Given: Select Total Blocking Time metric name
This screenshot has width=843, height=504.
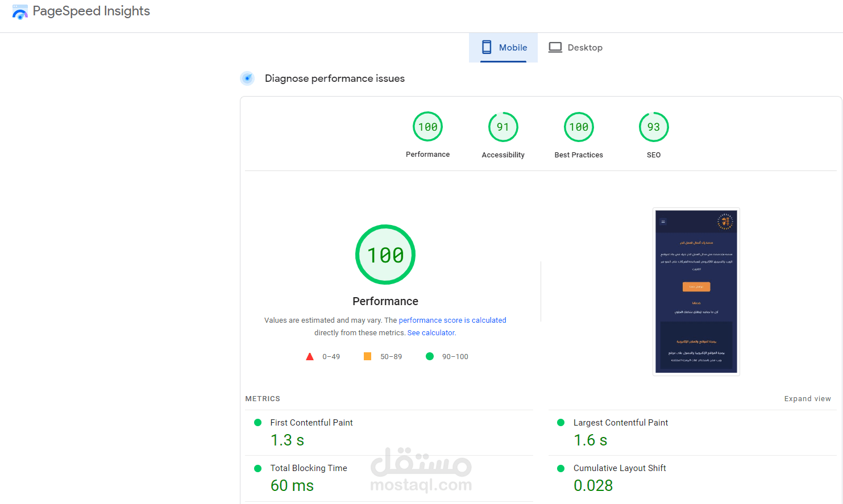Looking at the screenshot, I should pyautogui.click(x=309, y=468).
